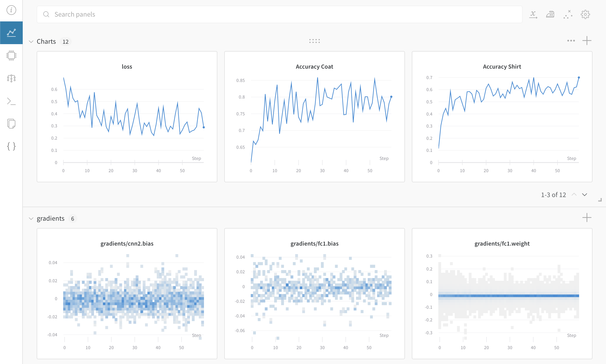The height and width of the screenshot is (364, 606).
Task: Open the run overview info icon
Action: [11, 10]
